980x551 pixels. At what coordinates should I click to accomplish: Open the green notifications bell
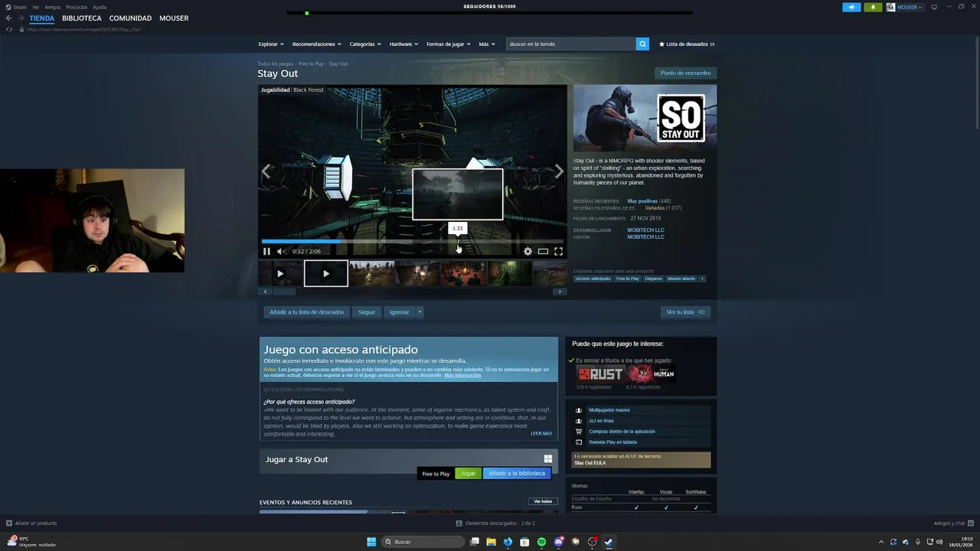(873, 7)
